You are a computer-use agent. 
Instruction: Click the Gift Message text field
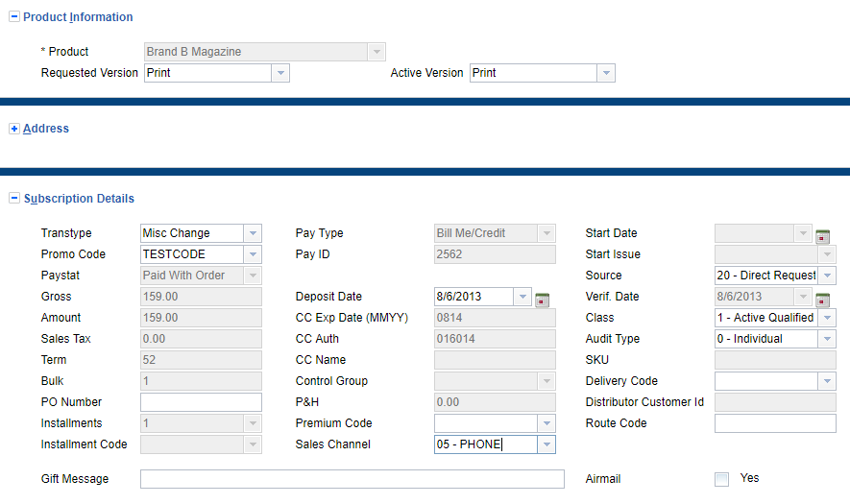tap(352, 479)
